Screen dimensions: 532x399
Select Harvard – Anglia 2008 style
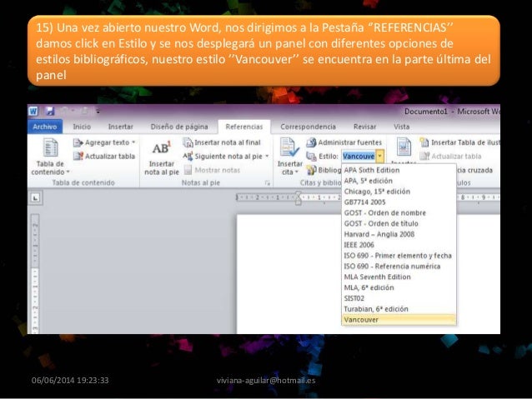(x=399, y=234)
